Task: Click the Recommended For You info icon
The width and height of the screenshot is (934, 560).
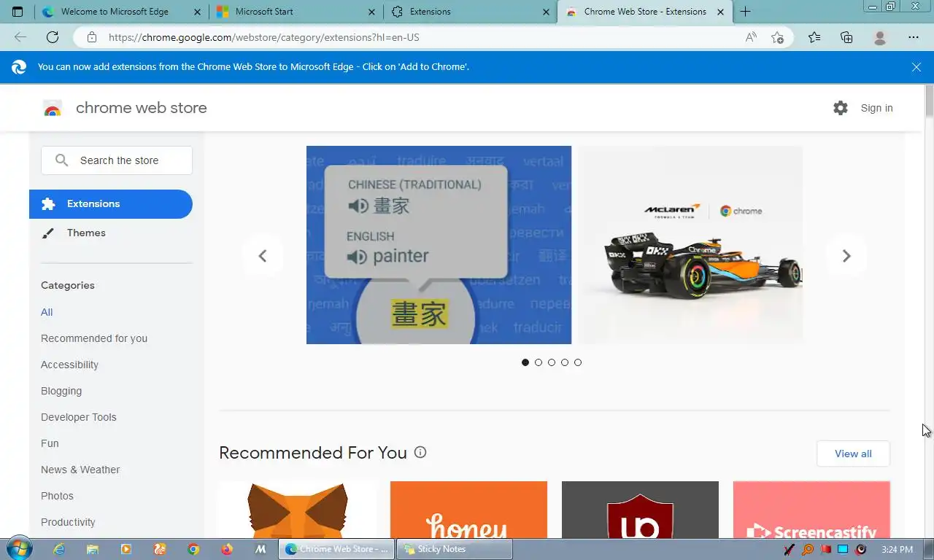Action: pyautogui.click(x=420, y=452)
